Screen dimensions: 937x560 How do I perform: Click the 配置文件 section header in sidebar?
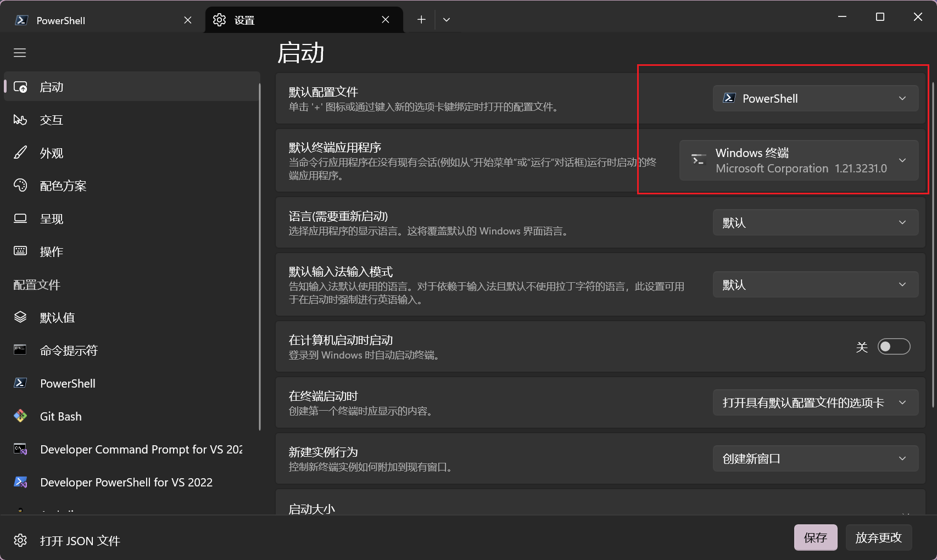click(x=37, y=285)
